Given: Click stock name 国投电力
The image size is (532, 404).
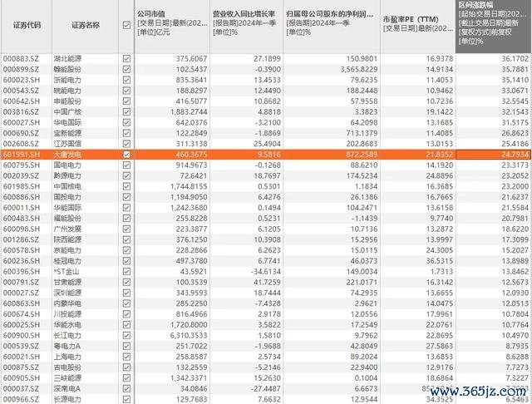Looking at the screenshot, I should tap(67, 197).
